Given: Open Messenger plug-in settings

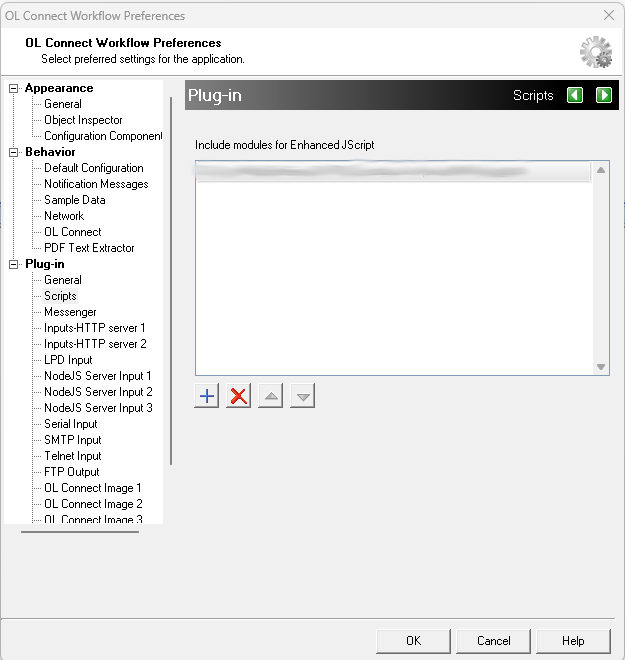Looking at the screenshot, I should [70, 312].
